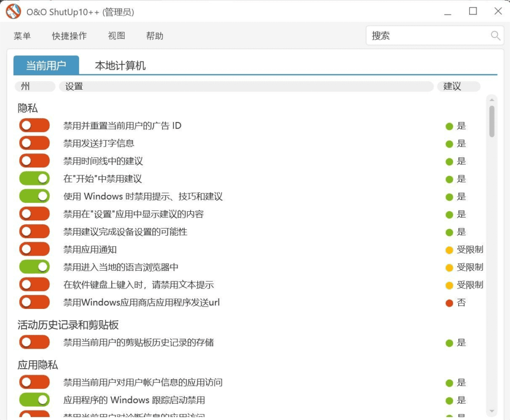The height and width of the screenshot is (420, 510).
Task: Enable 禁用当前用户对用户帐户信息的应用访问
Action: click(x=34, y=382)
